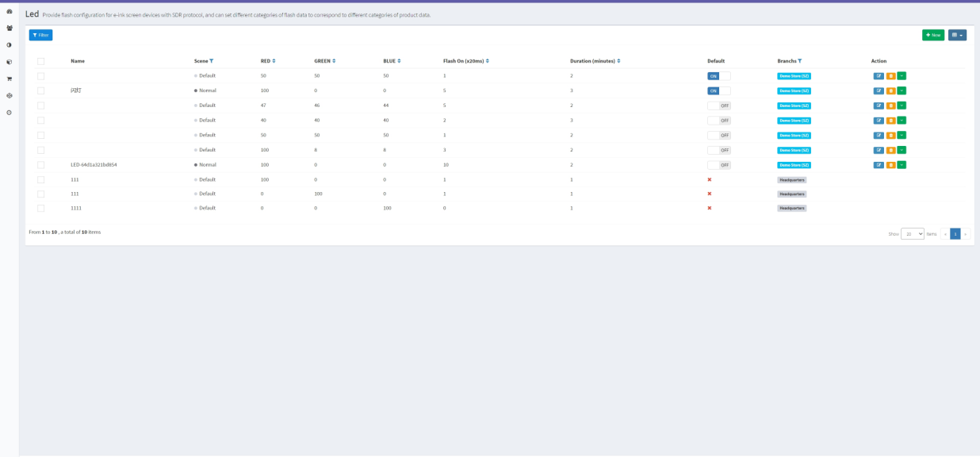The height and width of the screenshot is (457, 980).
Task: Enable Default toggle for LED-64d1a321bd854 row
Action: click(718, 165)
